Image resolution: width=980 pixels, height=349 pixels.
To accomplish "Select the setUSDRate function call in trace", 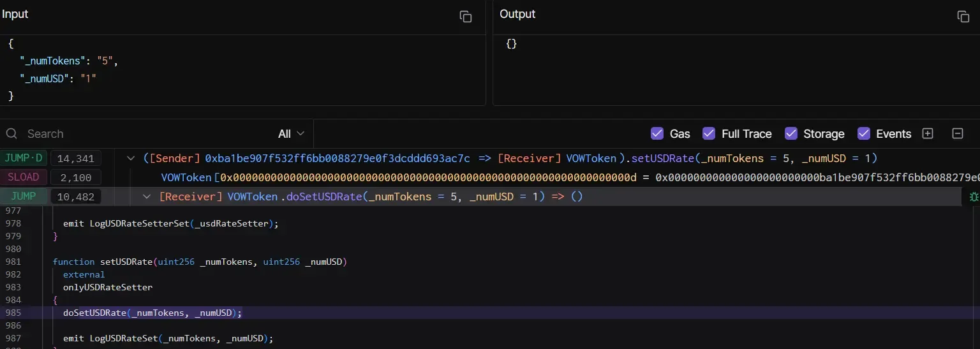I will click(x=660, y=158).
